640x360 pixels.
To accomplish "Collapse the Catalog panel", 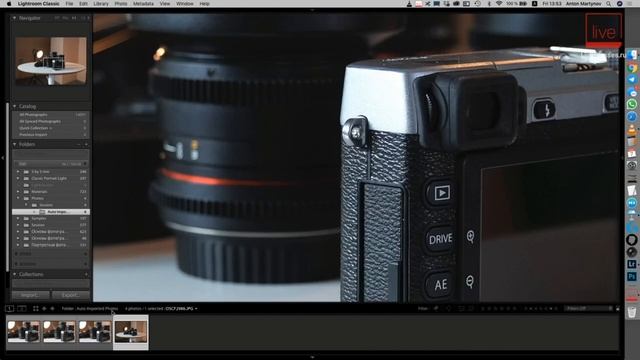I will (14, 106).
